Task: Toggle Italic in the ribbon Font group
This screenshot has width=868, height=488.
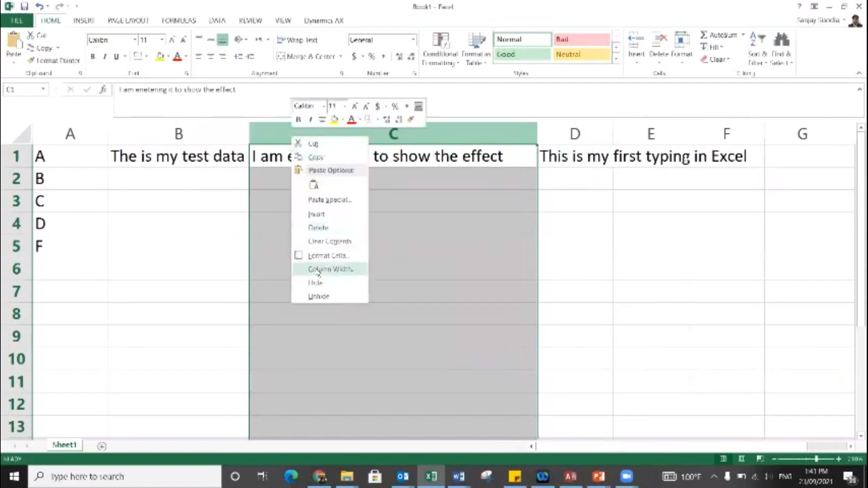Action: point(104,57)
